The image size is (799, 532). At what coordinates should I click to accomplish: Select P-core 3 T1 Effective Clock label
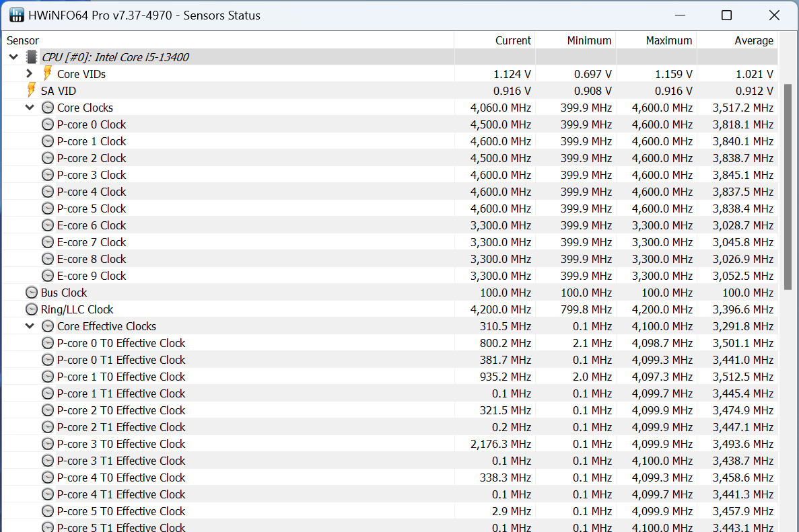121,460
